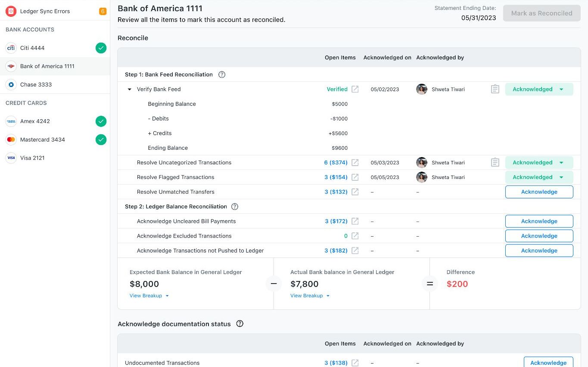Open external link icon beside Verified status
Screen dimensions: 588x367
(x=355, y=89)
